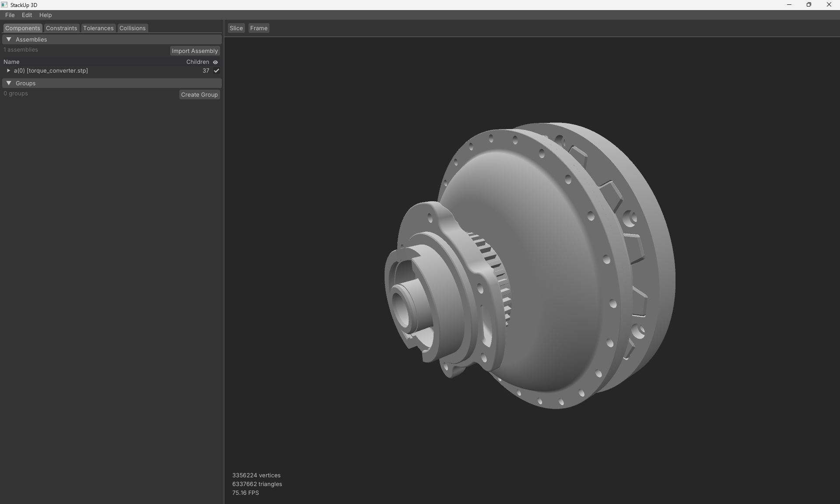Click the StackUp 3D icon in the title bar
The height and width of the screenshot is (504, 840).
4,5
